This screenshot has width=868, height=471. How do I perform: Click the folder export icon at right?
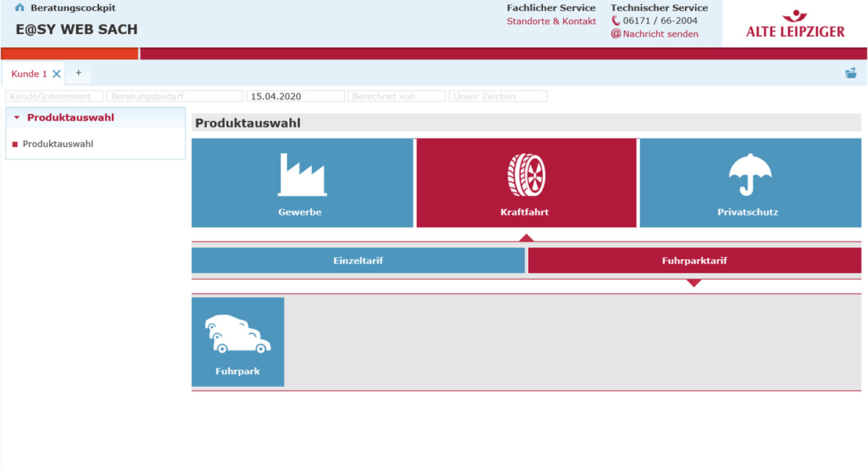[x=851, y=73]
